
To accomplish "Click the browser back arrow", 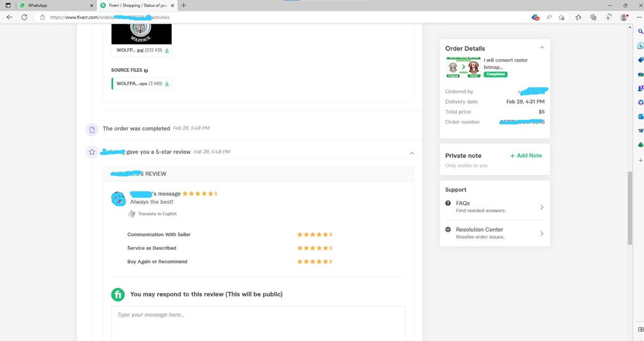I will (9, 17).
